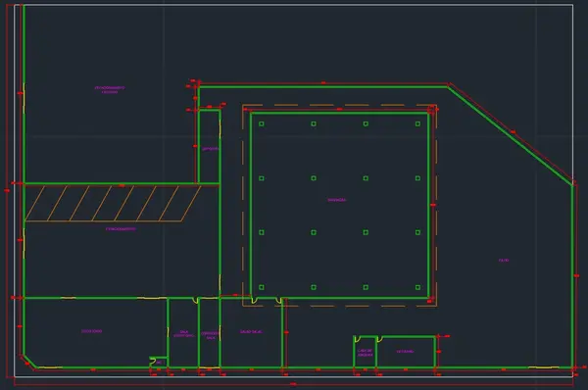Click the red overall dimension text at bottom
Screen dimensions: 588x390
[x=294, y=384]
